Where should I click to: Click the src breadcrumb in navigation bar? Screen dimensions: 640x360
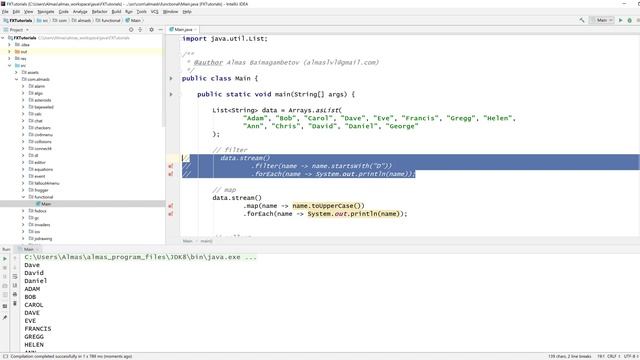[42, 20]
